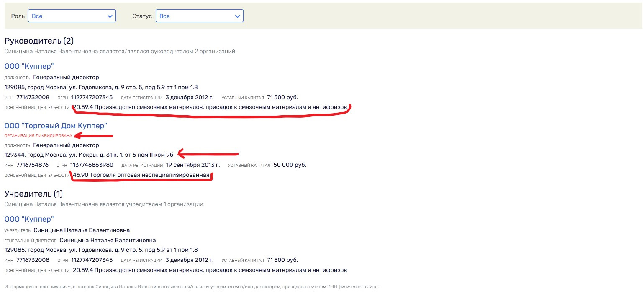Click the name beside the Генеральный директор label

coord(108,240)
